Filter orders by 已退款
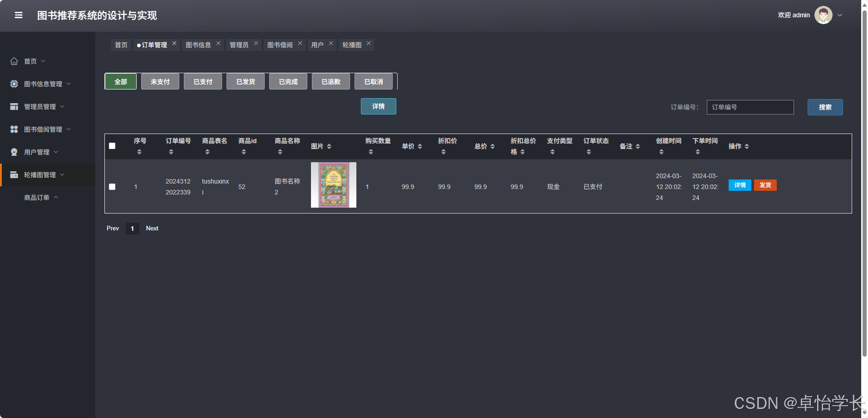Viewport: 868px width, 418px height. [x=331, y=81]
